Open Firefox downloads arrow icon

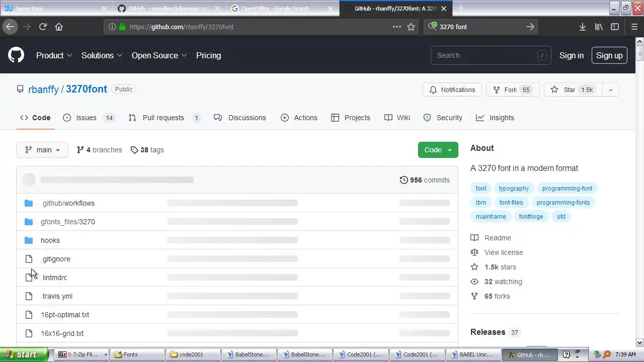pyautogui.click(x=582, y=27)
